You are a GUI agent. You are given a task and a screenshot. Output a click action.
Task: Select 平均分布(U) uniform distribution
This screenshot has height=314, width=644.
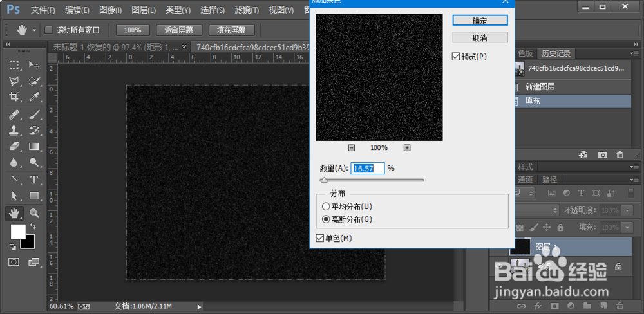[326, 207]
